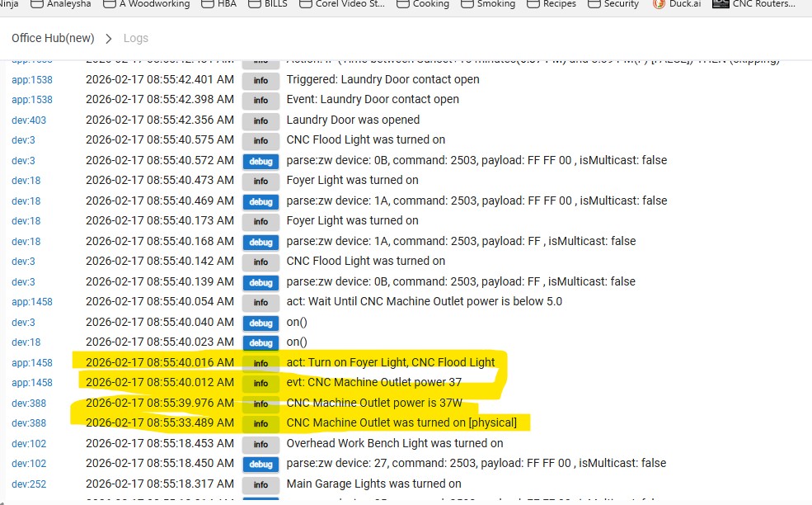Open app:1458 link on Turn on Foyer Light row
812x505 pixels.
(x=32, y=363)
